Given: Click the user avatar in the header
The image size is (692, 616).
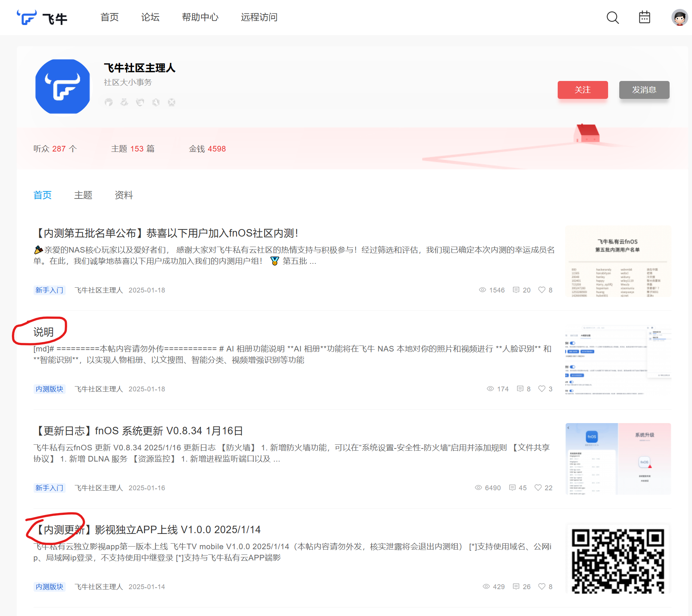Looking at the screenshot, I should (x=680, y=18).
